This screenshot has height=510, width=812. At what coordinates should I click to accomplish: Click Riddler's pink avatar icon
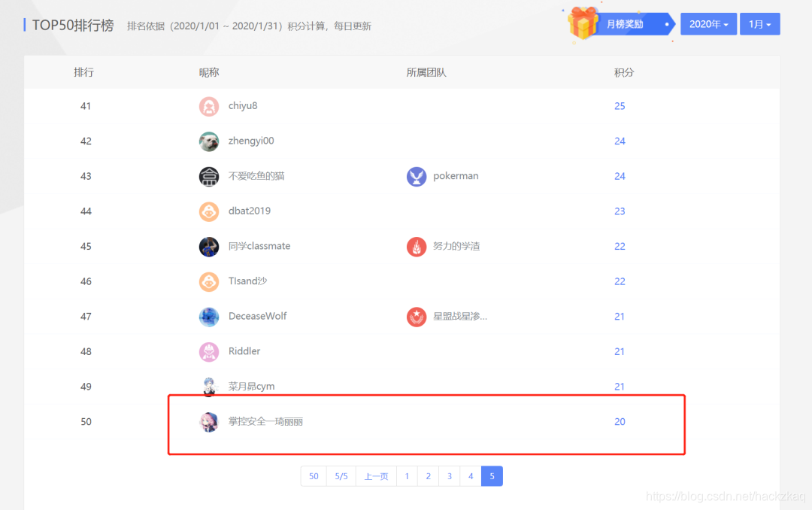(x=209, y=352)
